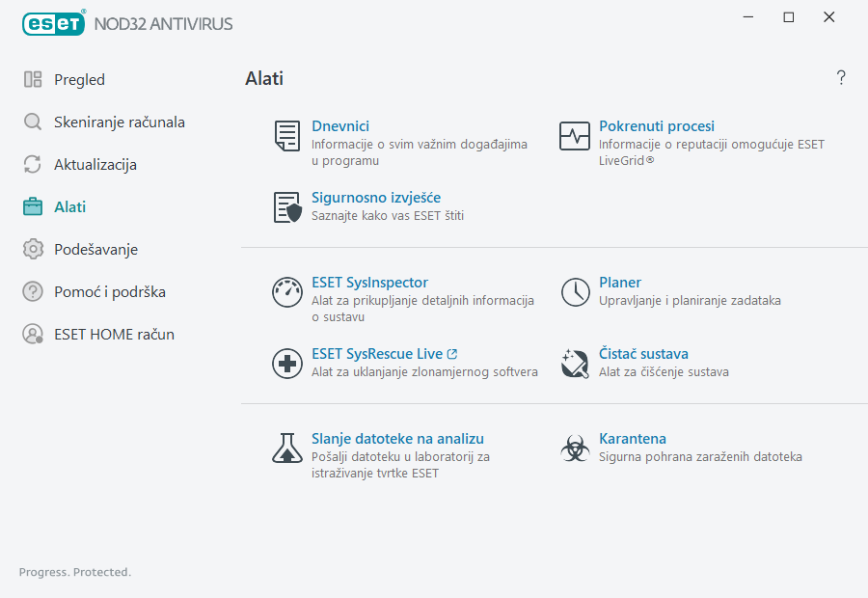Click the help question mark

pyautogui.click(x=840, y=77)
